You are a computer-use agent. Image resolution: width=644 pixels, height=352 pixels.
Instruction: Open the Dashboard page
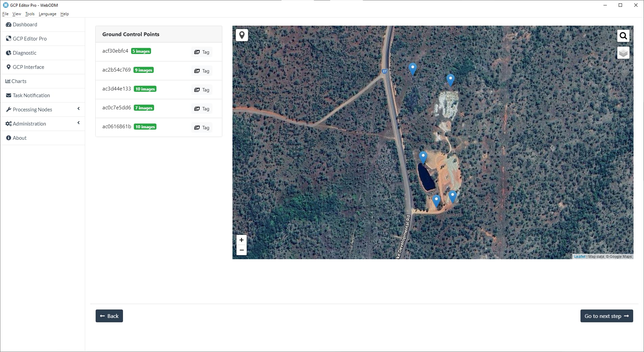25,25
